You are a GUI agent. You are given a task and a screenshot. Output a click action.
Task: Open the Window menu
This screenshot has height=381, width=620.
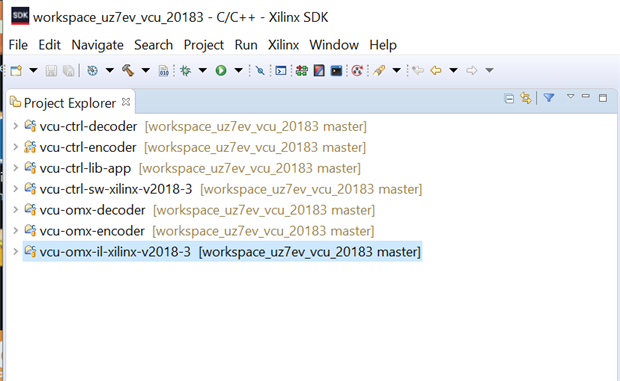click(x=334, y=45)
